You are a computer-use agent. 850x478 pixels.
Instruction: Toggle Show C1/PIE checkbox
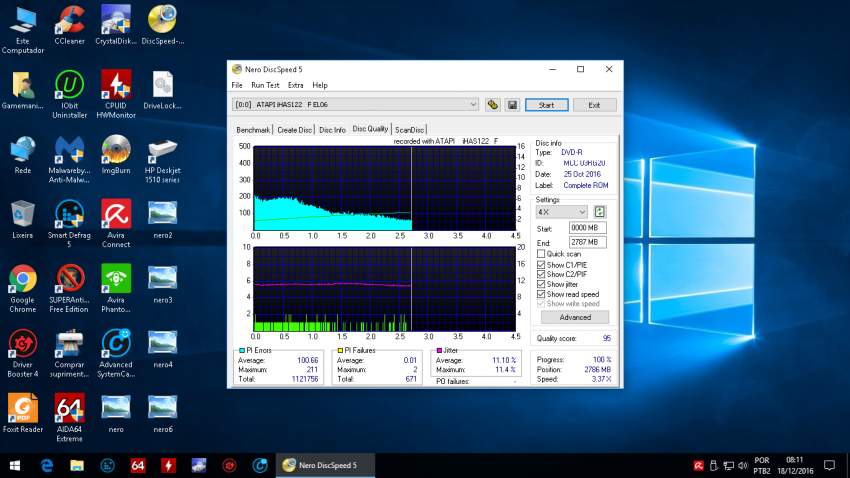[541, 264]
